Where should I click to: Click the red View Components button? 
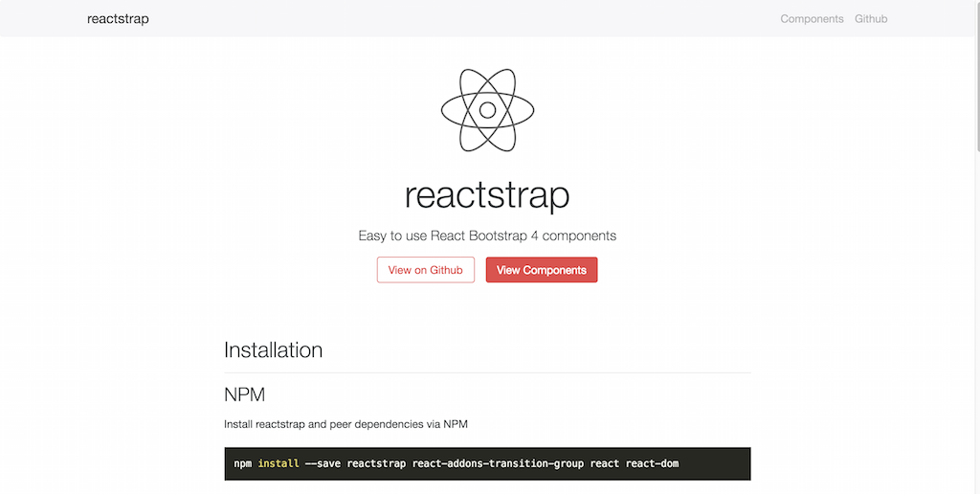pos(542,270)
